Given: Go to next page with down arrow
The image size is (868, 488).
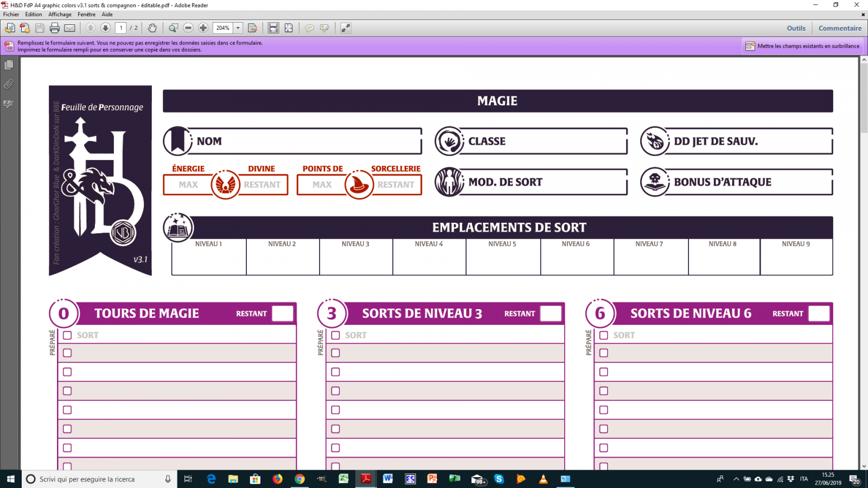Looking at the screenshot, I should 105,28.
